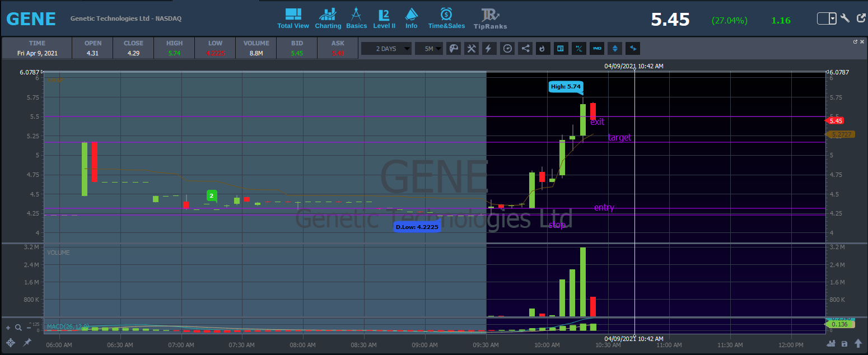Open wrench settings in header
868x355 pixels.
pyautogui.click(x=846, y=18)
